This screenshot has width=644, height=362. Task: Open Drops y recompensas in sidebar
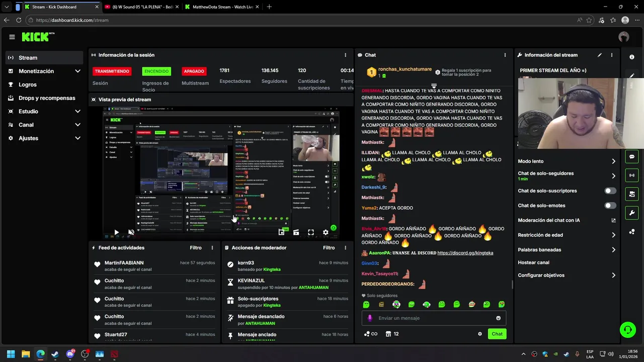tap(44, 98)
